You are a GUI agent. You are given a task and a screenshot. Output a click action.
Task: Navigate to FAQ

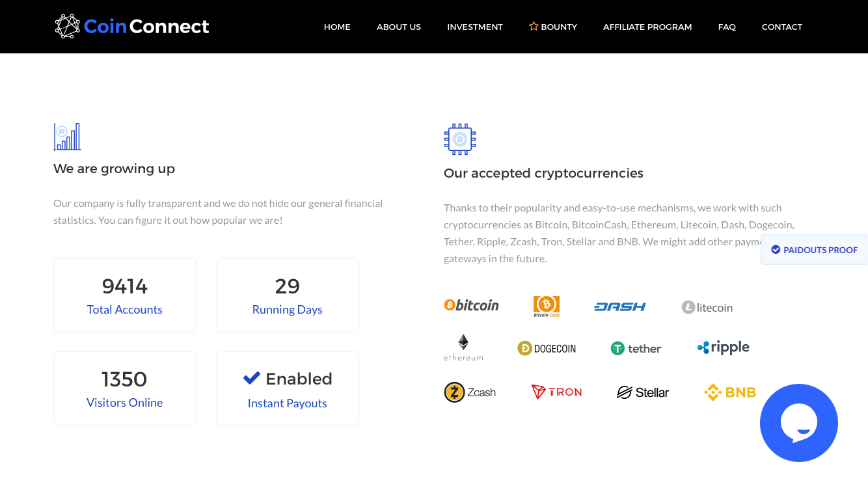(727, 27)
